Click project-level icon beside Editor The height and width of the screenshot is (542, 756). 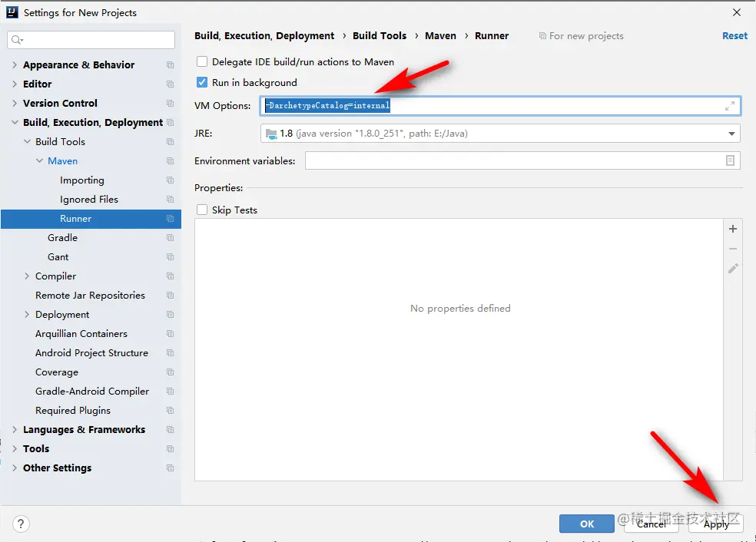pos(171,84)
